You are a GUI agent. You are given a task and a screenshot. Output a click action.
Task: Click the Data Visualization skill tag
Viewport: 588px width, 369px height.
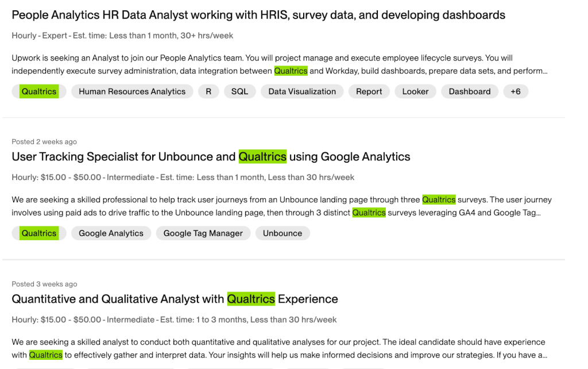[x=302, y=91]
